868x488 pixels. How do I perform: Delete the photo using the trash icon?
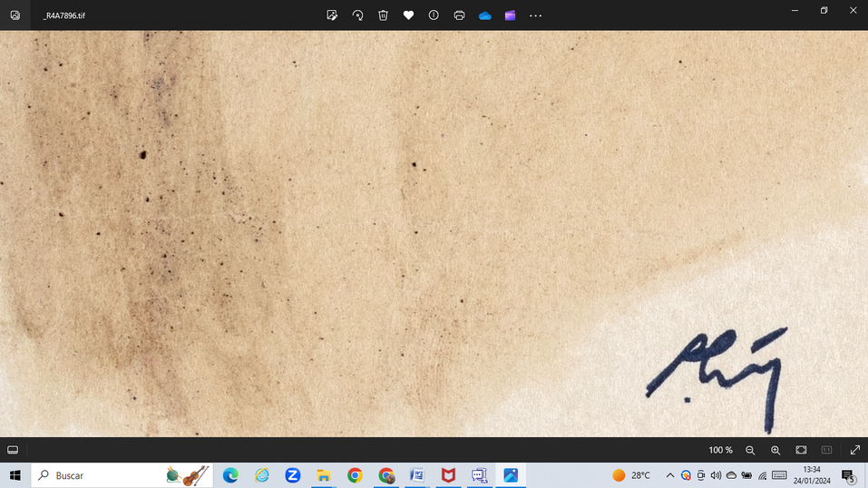point(383,15)
